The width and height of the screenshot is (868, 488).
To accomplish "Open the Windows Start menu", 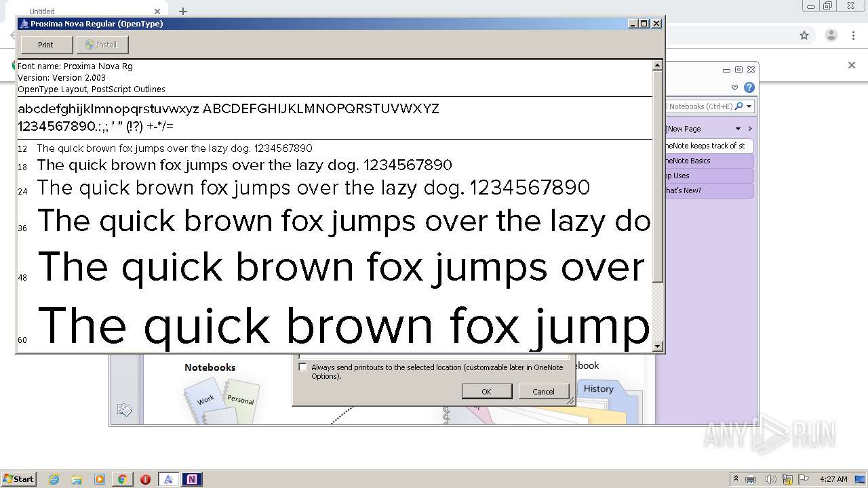I will tap(19, 479).
